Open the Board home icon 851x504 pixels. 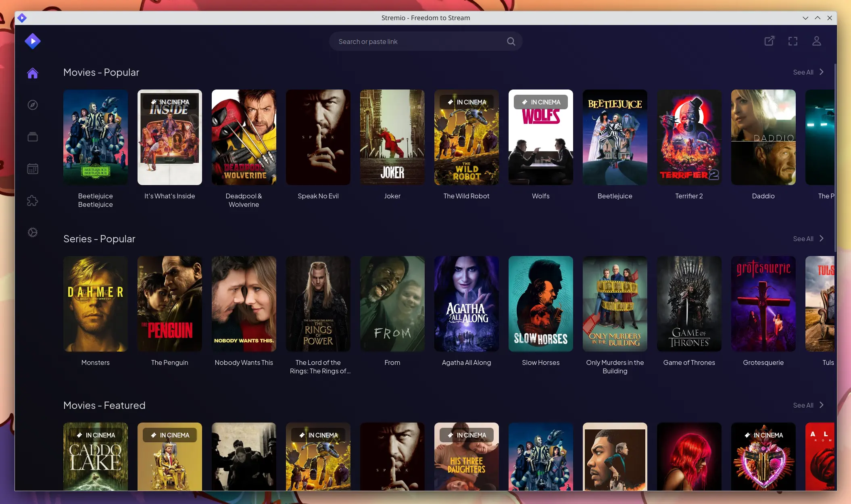coord(33,73)
